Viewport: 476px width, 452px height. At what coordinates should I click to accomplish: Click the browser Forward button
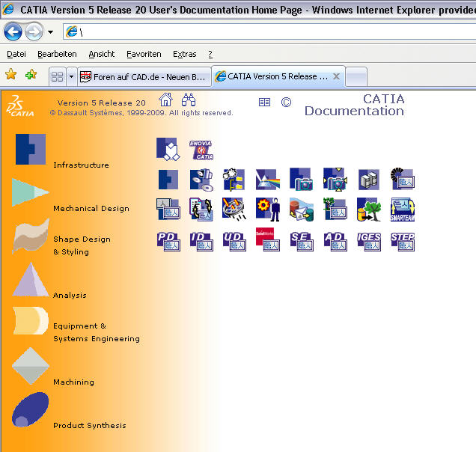(34, 31)
